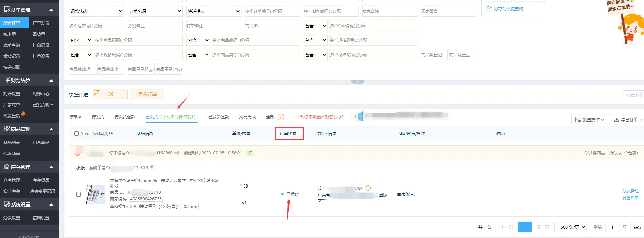Check the pen product order row checkbox
The width and height of the screenshot is (644, 238).
[78, 194]
